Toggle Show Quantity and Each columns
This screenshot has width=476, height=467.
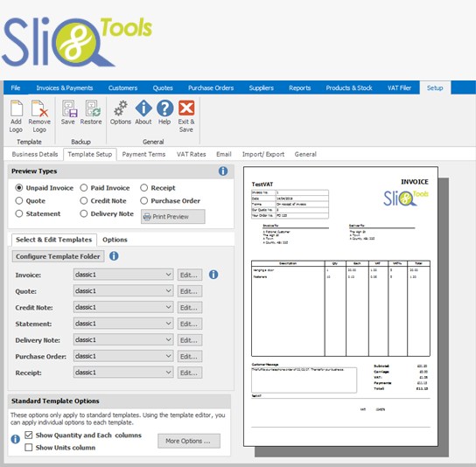pyautogui.click(x=29, y=436)
